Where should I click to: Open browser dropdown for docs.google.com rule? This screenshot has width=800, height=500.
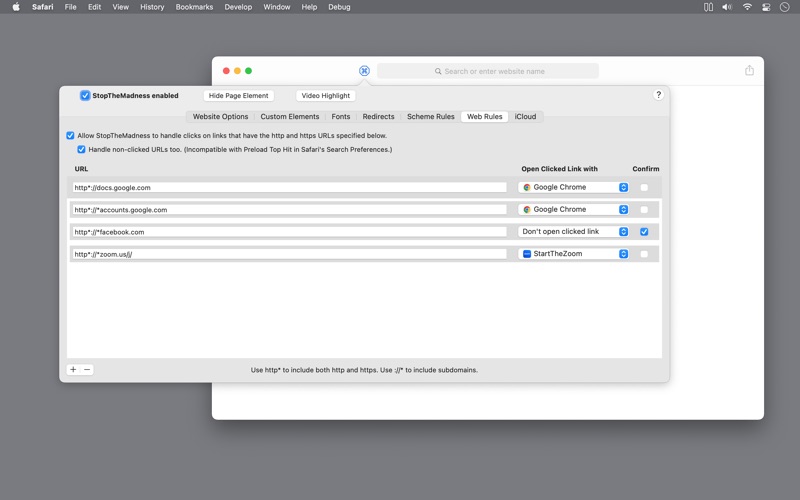(x=573, y=187)
